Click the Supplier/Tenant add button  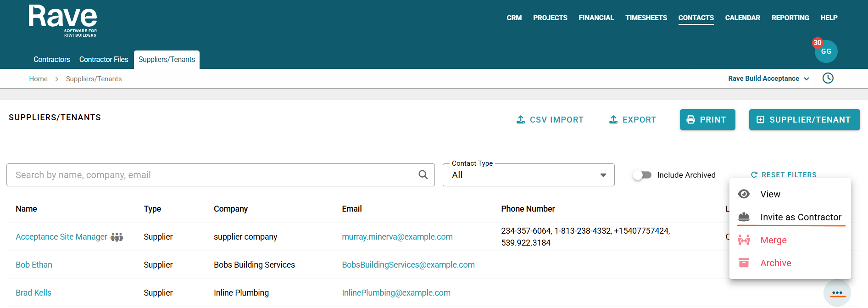coord(804,120)
